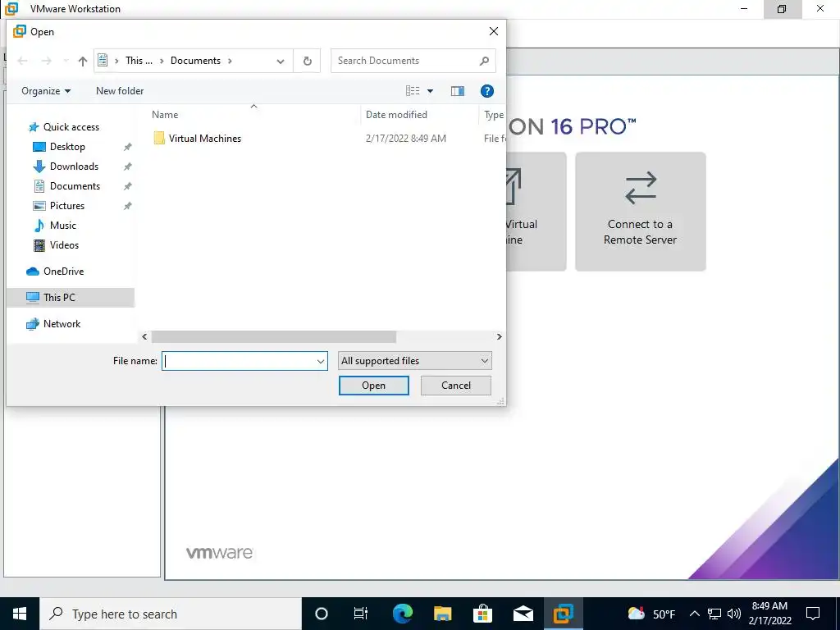Select the Virtual Machines folder name
Image resolution: width=840 pixels, height=630 pixels.
pyautogui.click(x=204, y=139)
